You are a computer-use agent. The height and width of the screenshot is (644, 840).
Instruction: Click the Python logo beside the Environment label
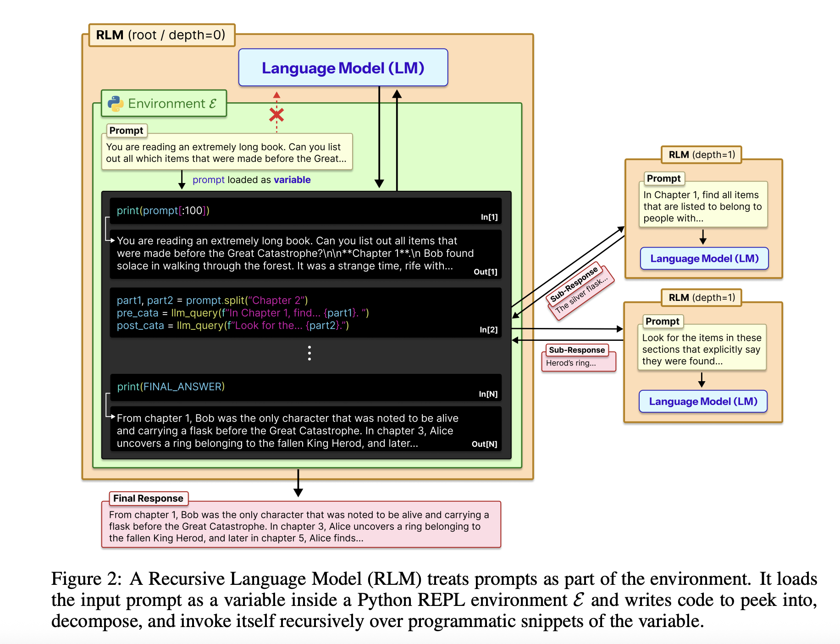pos(116,104)
